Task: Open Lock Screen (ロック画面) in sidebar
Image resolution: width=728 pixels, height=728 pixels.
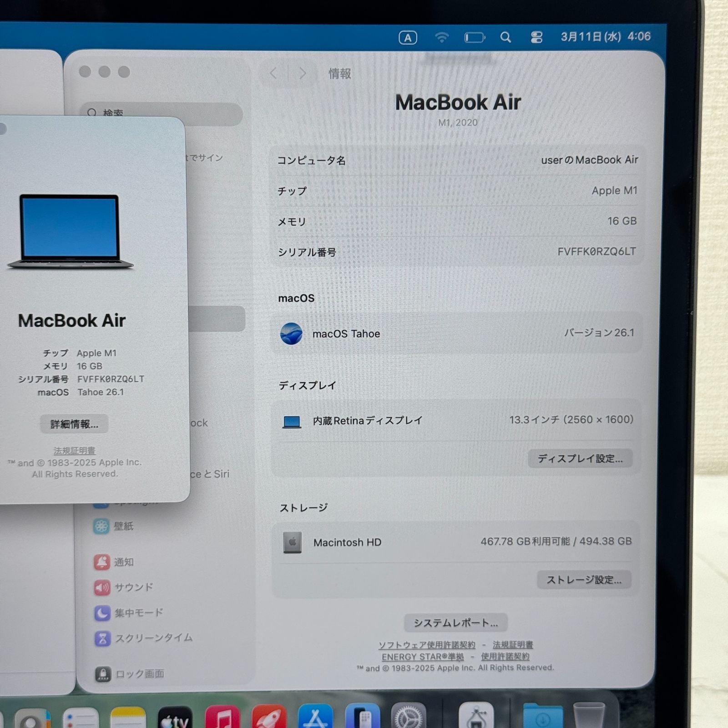Action: coord(129,674)
